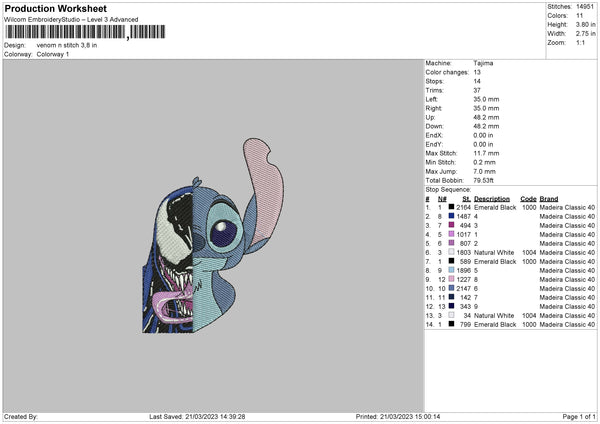Click the "Colorway 1" value
Image resolution: width=600 pixels, height=424 pixels.
point(53,54)
